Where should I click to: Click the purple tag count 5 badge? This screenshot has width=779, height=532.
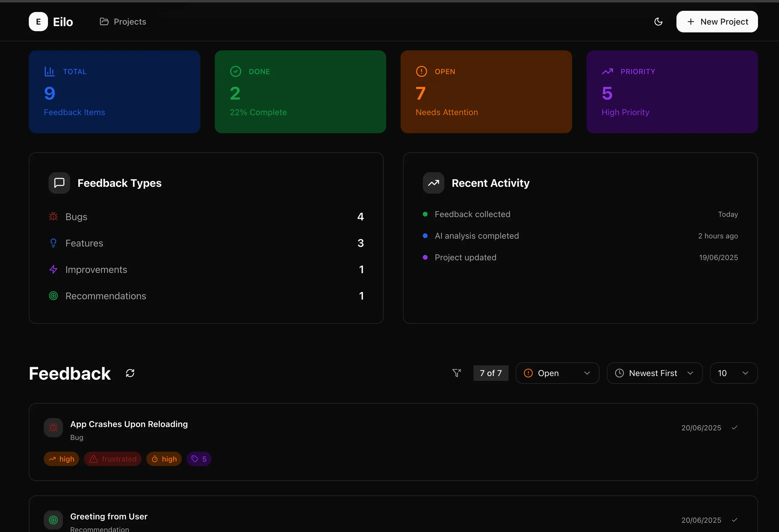point(199,459)
